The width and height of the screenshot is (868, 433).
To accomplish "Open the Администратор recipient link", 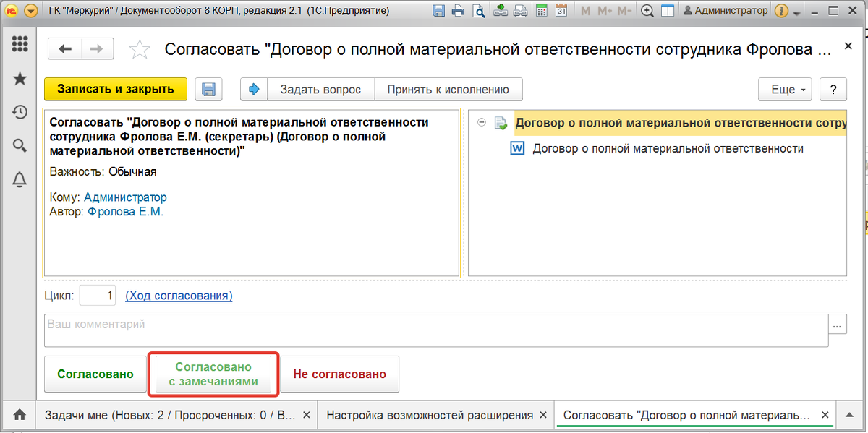I will pyautogui.click(x=125, y=197).
